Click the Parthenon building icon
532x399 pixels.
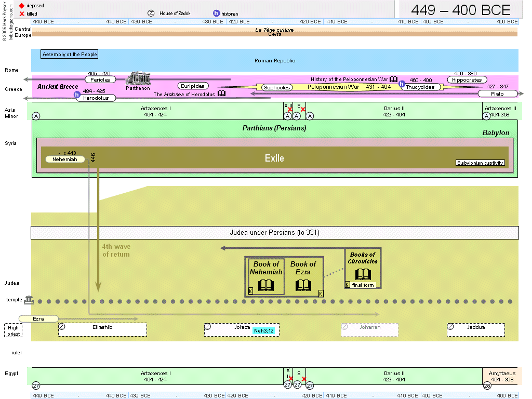(x=138, y=78)
